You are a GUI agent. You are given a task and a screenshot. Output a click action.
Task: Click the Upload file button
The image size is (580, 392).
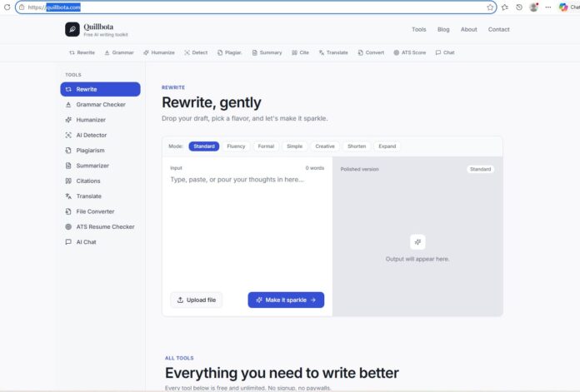pos(196,300)
